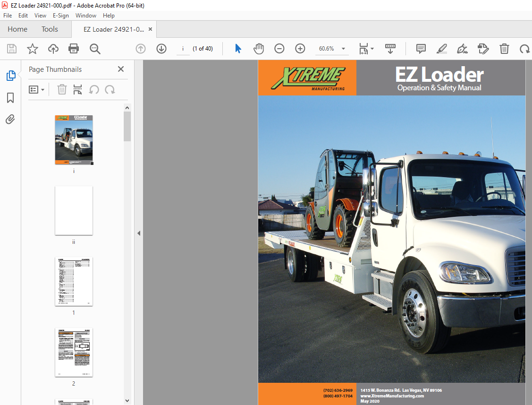Delete selected thumbnail with panel trash icon
The height and width of the screenshot is (405, 532).
coord(62,90)
